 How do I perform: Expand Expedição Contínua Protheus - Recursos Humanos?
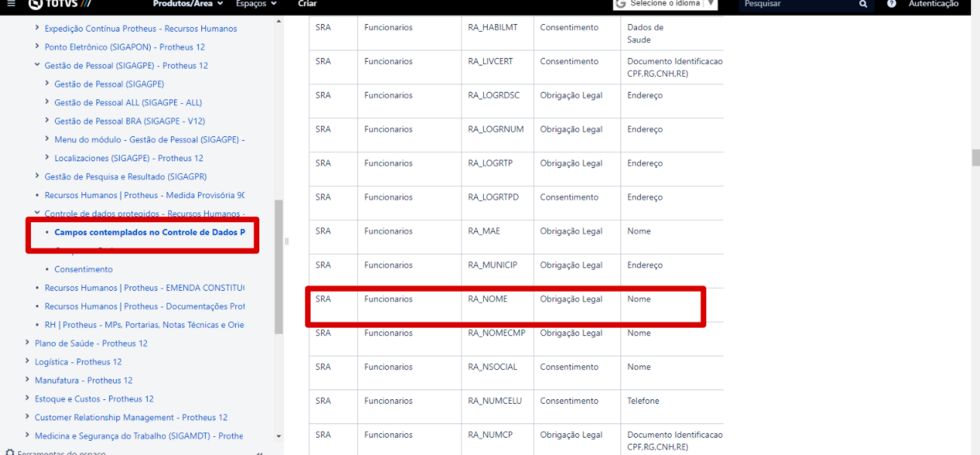tap(38, 29)
